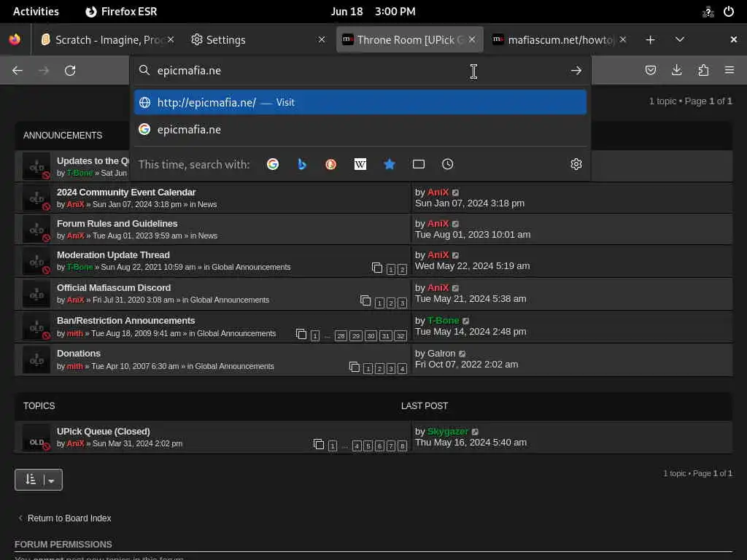The width and height of the screenshot is (747, 560).
Task: List all open tabs
Action: pyautogui.click(x=680, y=40)
